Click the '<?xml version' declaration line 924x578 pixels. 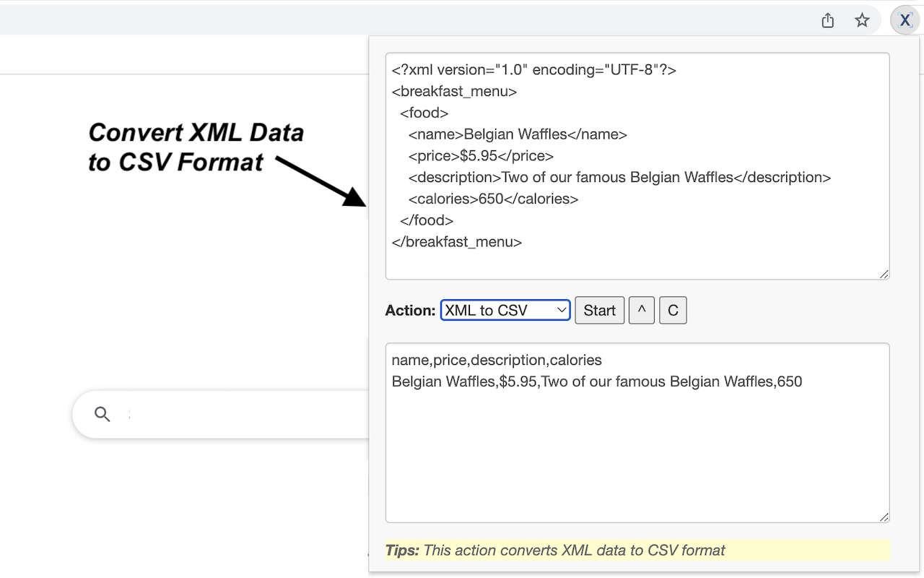534,70
